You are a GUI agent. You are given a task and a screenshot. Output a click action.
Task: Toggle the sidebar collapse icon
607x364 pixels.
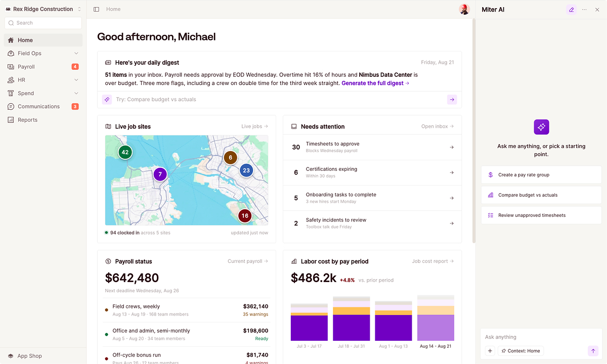coord(97,9)
